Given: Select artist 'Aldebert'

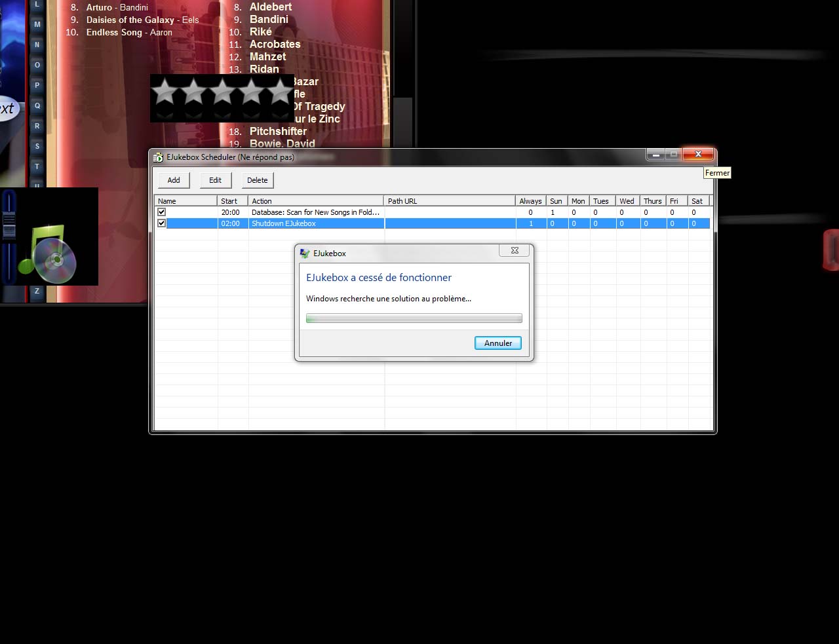Looking at the screenshot, I should tap(271, 7).
